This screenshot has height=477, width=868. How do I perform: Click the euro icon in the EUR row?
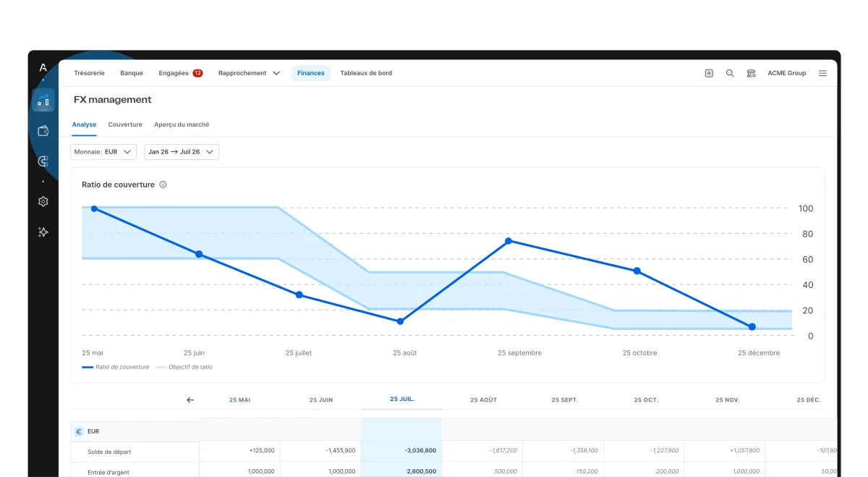[79, 431]
